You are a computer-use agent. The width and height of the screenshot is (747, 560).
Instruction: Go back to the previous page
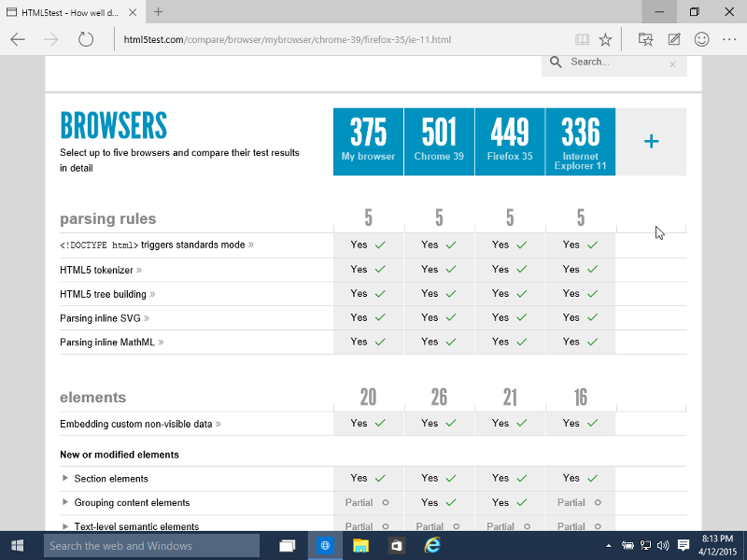tap(18, 39)
